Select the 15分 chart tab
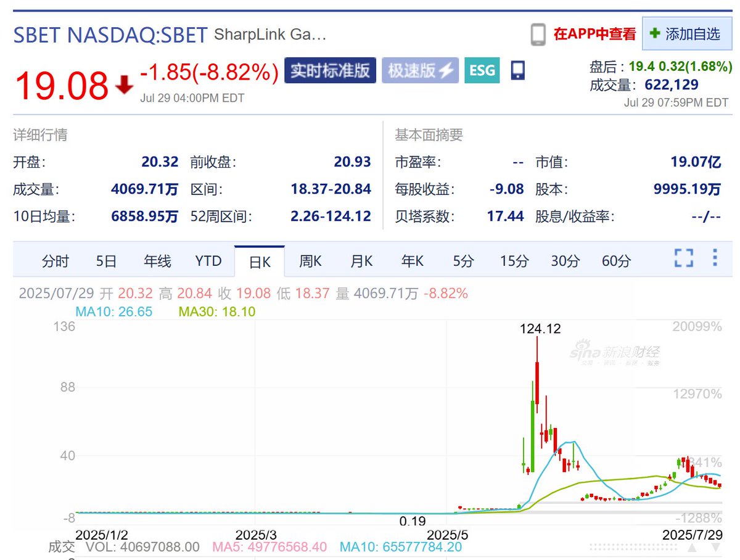The height and width of the screenshot is (560, 740). point(514,261)
